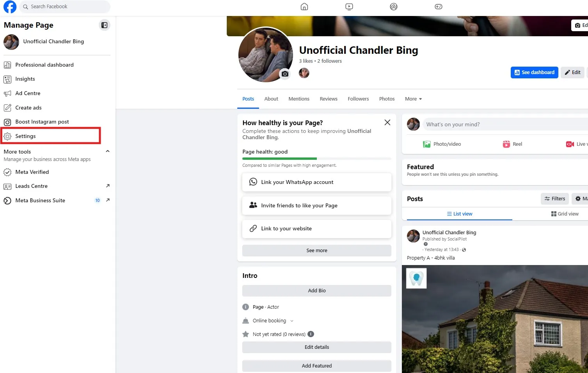Change profile picture using the camera icon
This screenshot has width=588, height=373.
tap(285, 74)
